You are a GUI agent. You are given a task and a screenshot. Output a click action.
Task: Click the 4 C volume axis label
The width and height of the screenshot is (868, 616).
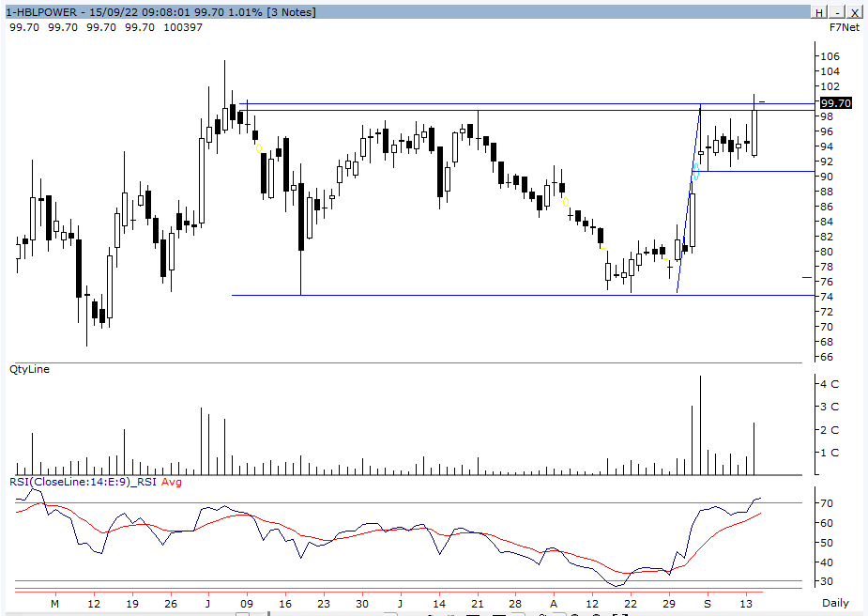(x=830, y=384)
